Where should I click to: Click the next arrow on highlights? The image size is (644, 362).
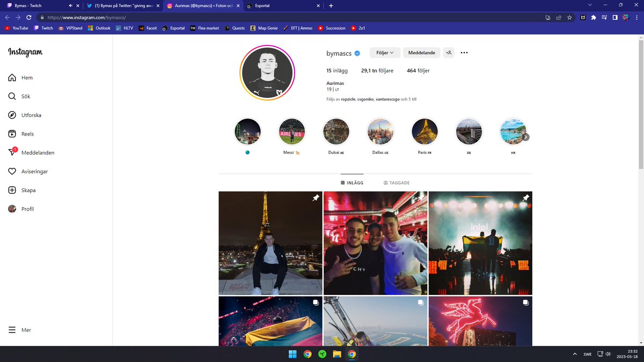(x=526, y=137)
